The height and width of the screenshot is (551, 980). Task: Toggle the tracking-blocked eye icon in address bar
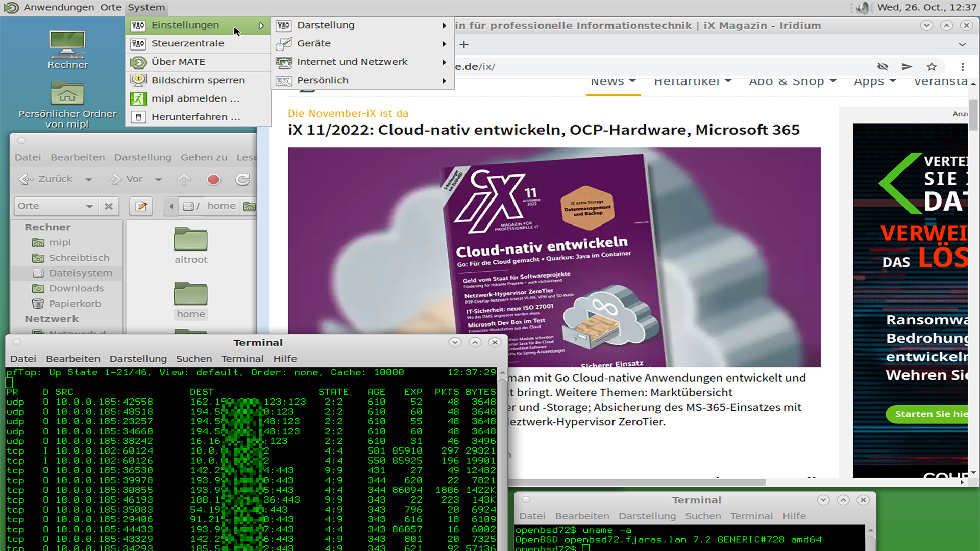click(x=883, y=67)
